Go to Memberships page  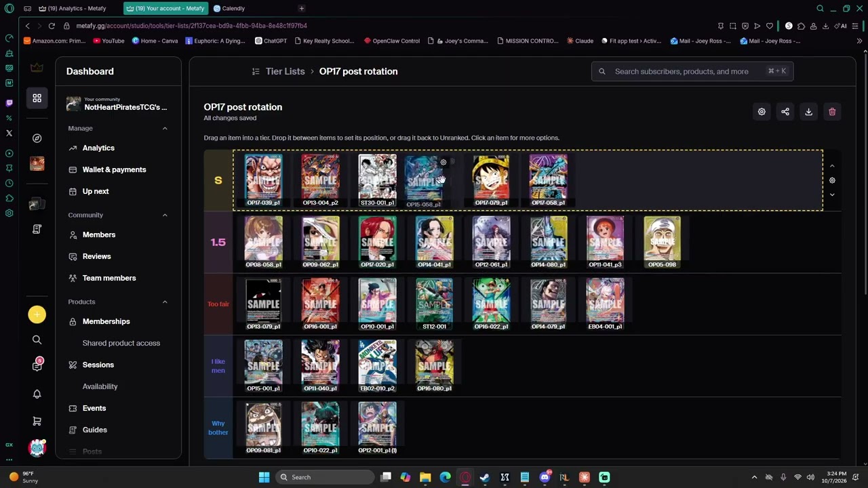[106, 321]
